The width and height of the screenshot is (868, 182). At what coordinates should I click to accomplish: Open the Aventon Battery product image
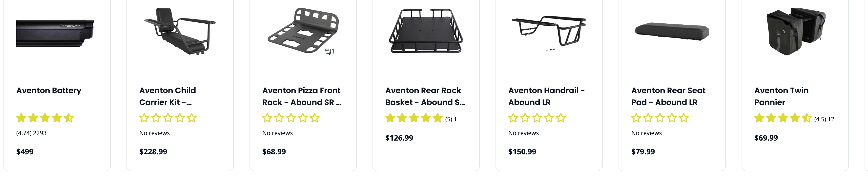click(x=55, y=33)
